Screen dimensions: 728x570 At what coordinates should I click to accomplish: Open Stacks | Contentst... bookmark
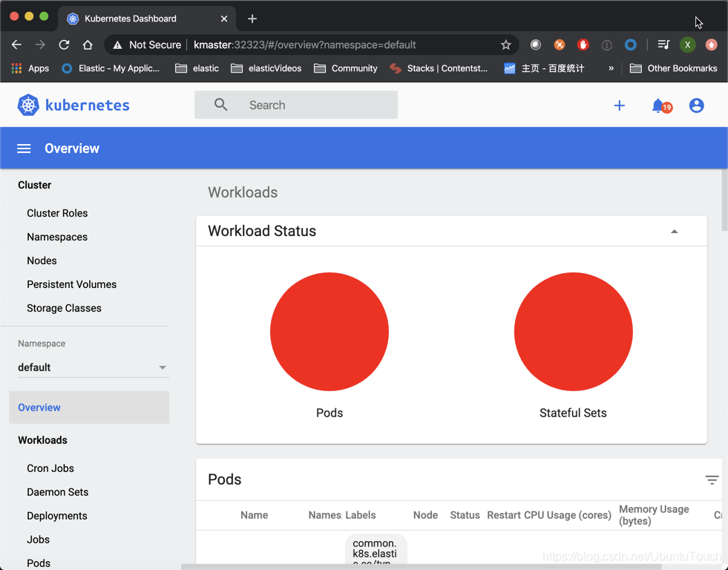pos(439,68)
